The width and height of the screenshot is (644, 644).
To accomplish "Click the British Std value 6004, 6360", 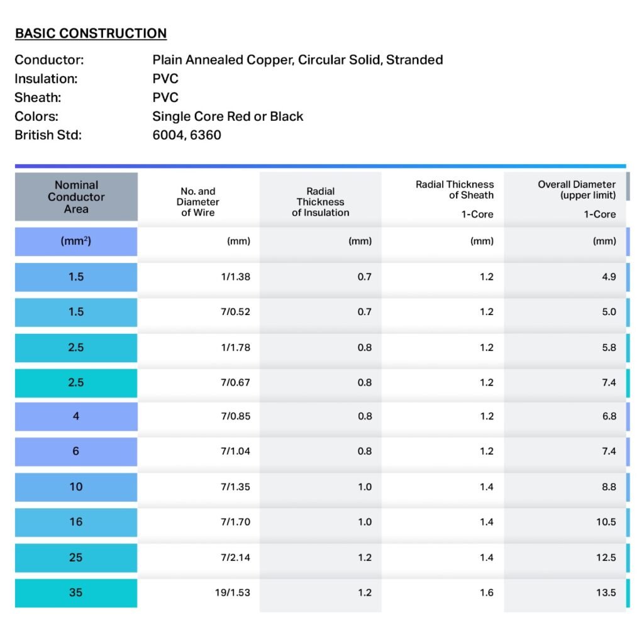I will click(x=187, y=135).
